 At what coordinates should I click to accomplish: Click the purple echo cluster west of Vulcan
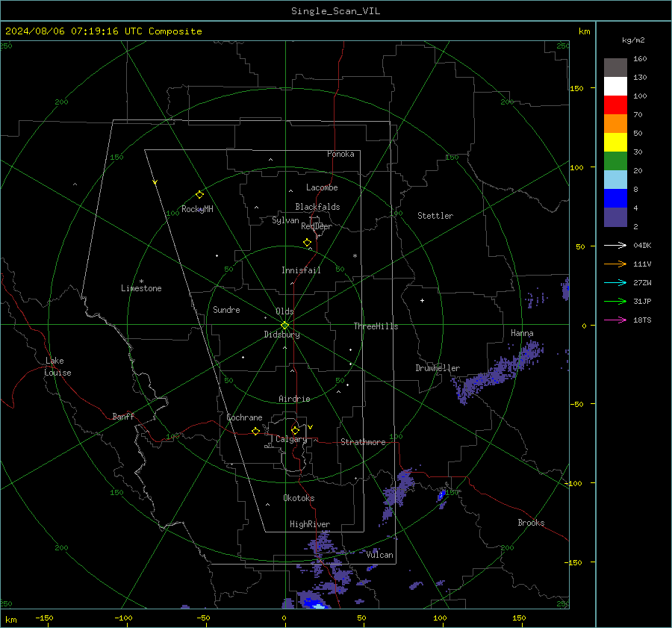click(x=323, y=542)
